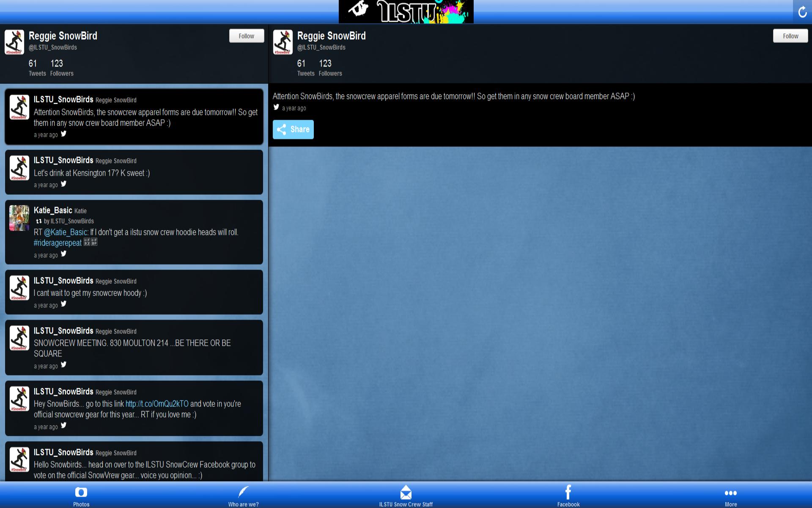Open the t.co/OmQu2kTO link in tweet
The image size is (812, 508).
pos(157,404)
